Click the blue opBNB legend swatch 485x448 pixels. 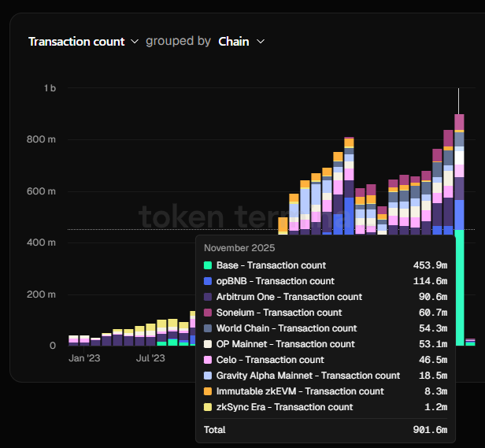click(208, 281)
